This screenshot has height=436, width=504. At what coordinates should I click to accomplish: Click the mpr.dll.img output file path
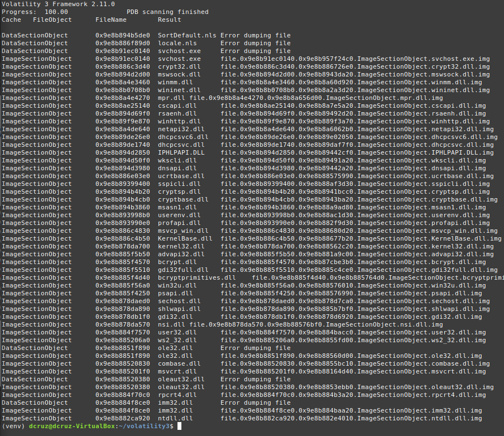coord(316,98)
